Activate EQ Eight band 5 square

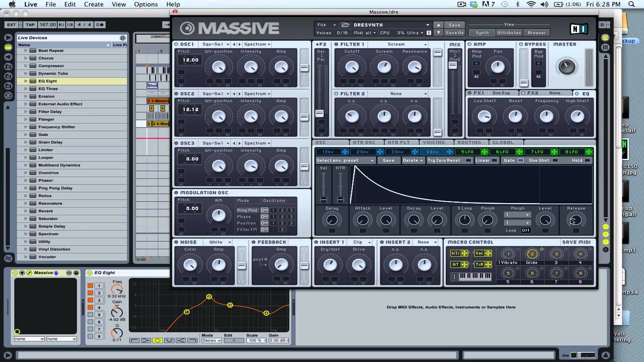click(91, 314)
